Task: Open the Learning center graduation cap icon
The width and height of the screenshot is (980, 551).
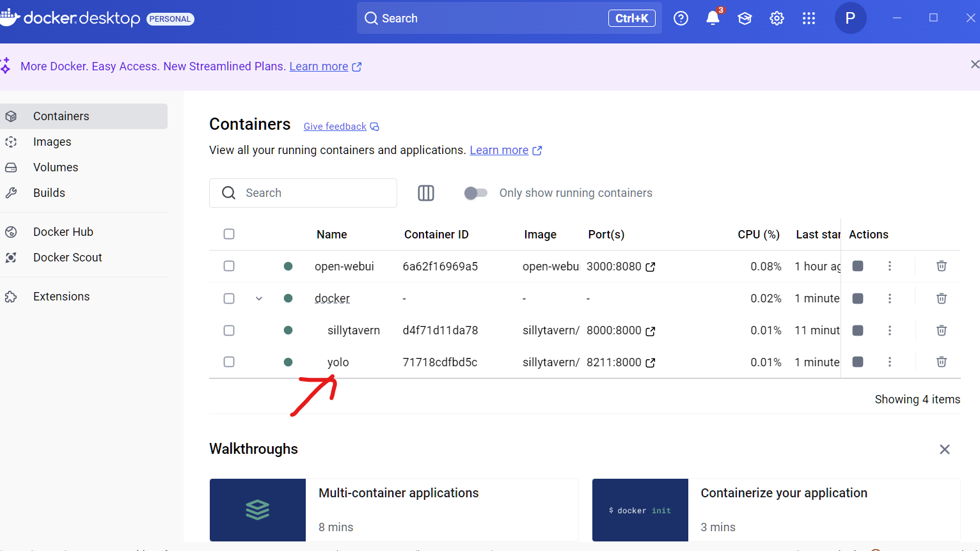Action: [745, 19]
